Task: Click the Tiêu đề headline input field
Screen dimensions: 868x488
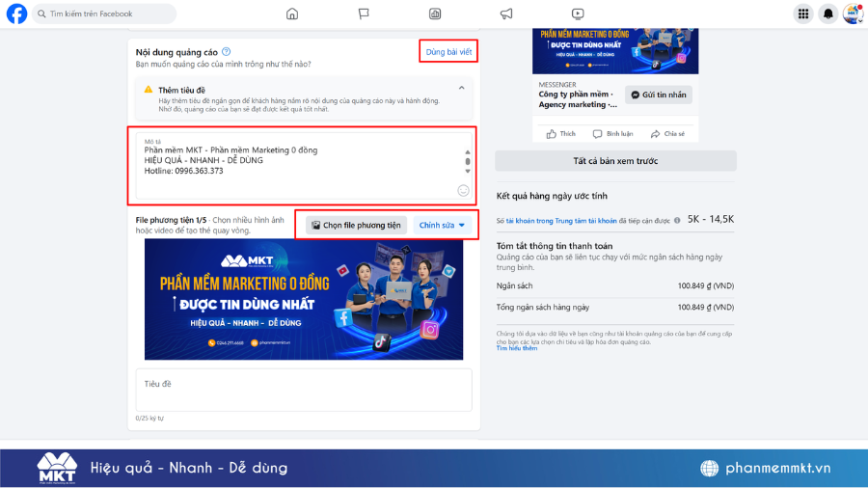Action: point(304,390)
